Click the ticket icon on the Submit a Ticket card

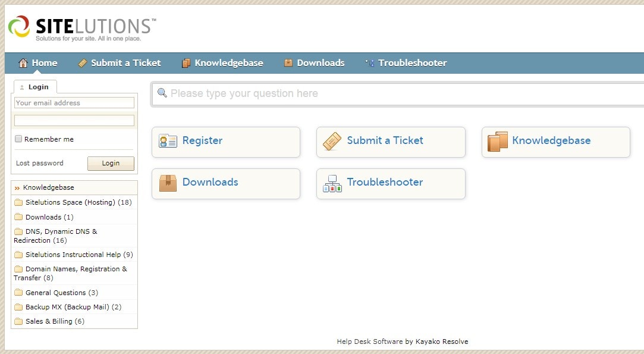pos(332,141)
